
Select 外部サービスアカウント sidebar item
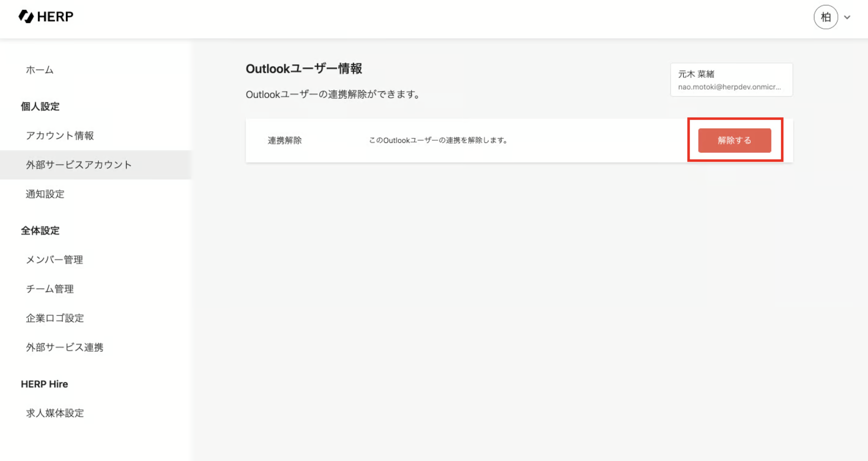[x=79, y=165]
